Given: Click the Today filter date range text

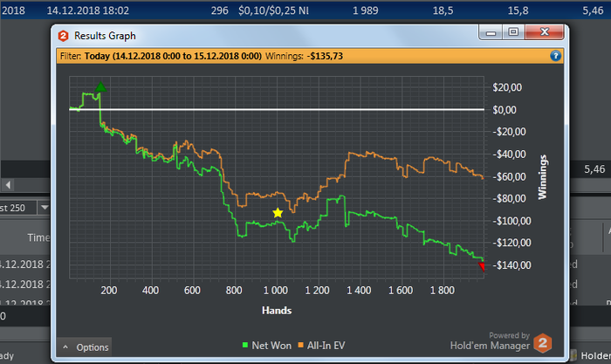Looking at the screenshot, I should tap(173, 56).
